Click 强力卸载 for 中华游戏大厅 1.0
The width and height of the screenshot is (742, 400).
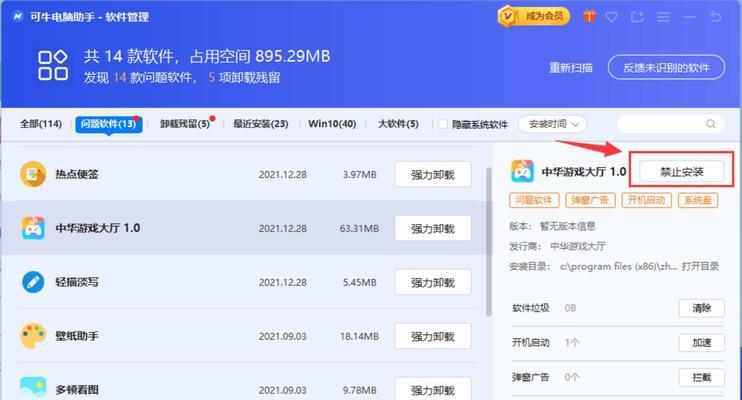pyautogui.click(x=433, y=229)
